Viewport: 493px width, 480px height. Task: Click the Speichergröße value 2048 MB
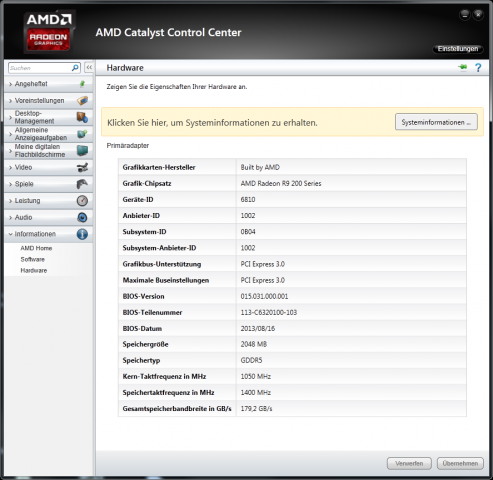(x=254, y=344)
